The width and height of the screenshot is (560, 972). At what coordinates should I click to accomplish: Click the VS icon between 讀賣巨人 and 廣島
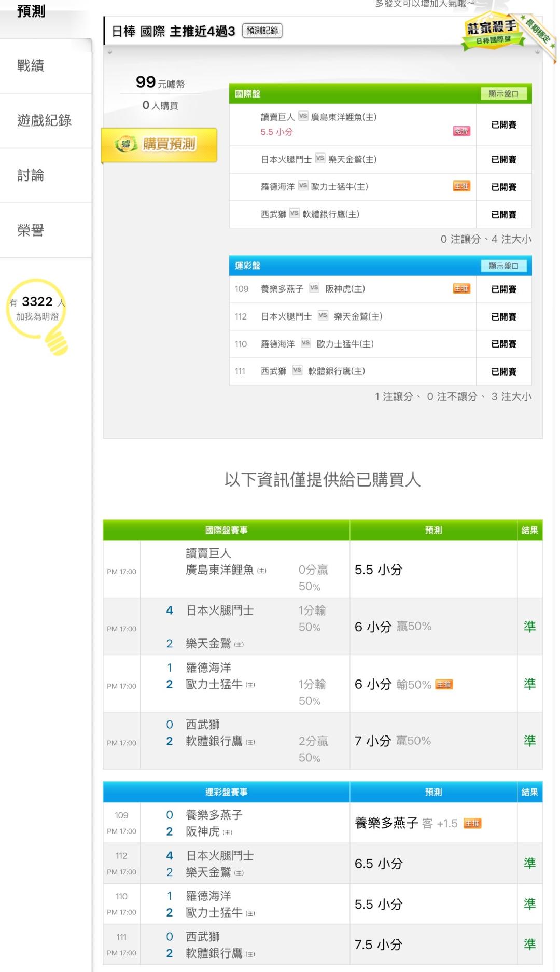click(303, 117)
